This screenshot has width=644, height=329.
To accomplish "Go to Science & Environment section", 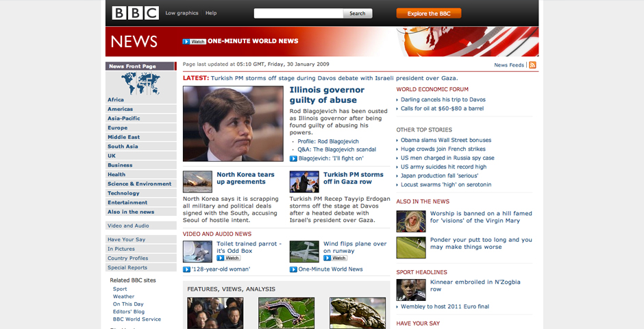I will point(141,184).
